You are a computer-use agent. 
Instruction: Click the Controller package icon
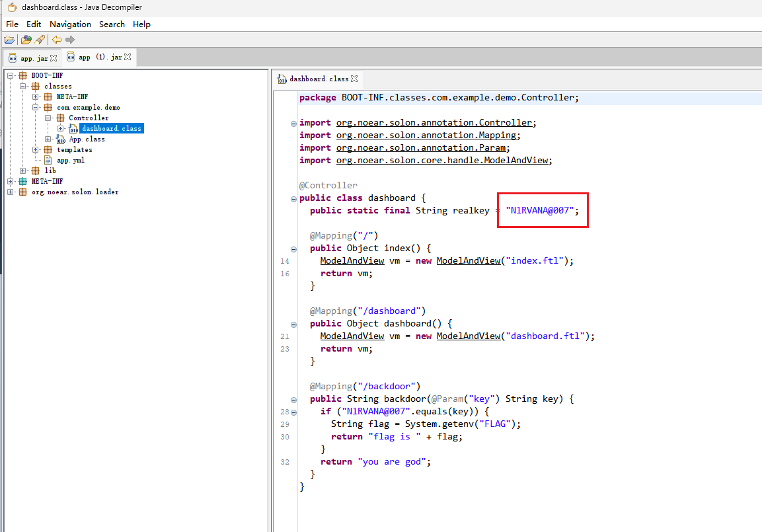[x=61, y=118]
